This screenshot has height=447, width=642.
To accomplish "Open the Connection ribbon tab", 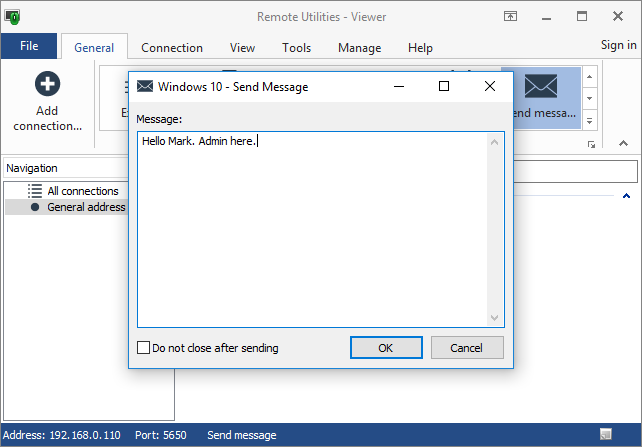I will (x=171, y=48).
